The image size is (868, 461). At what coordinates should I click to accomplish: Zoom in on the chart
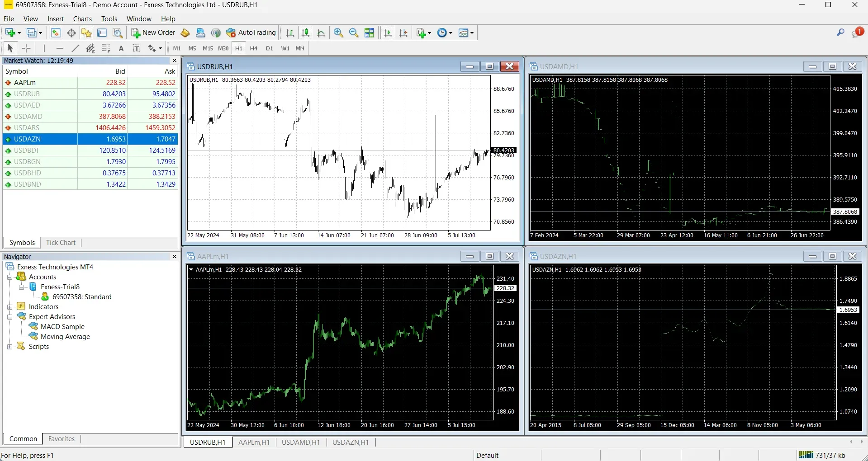(338, 33)
